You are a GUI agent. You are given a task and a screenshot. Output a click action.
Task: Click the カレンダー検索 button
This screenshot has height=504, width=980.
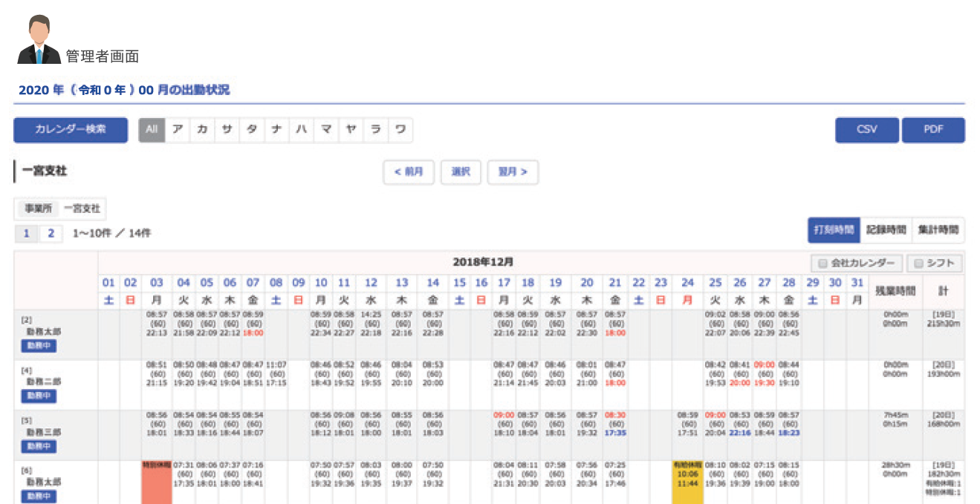[x=71, y=129]
